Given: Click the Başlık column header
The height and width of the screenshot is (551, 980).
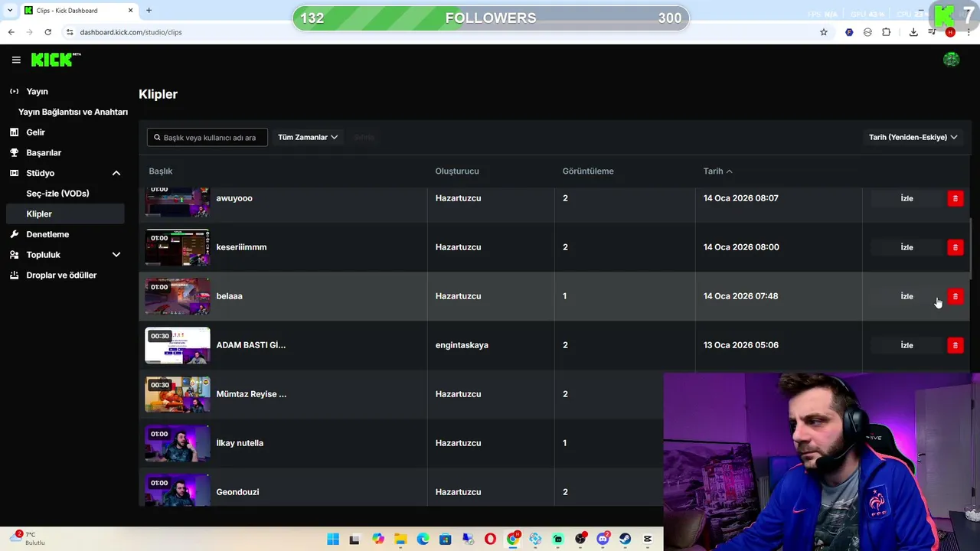Looking at the screenshot, I should (161, 171).
